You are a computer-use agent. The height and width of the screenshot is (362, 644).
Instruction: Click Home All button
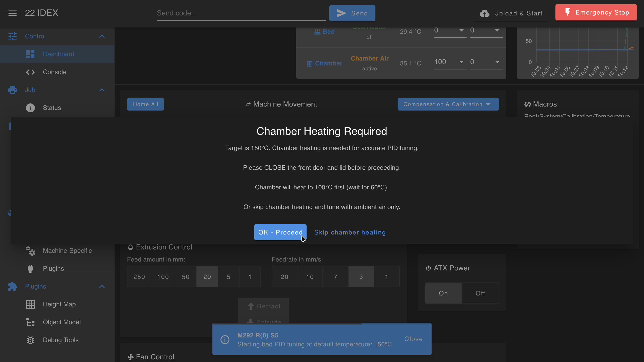point(146,104)
